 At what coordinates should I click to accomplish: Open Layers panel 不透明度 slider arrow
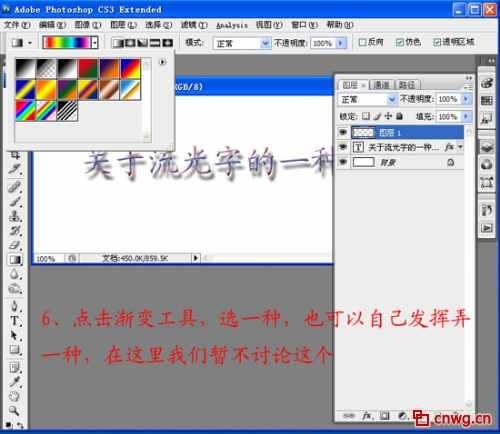466,99
